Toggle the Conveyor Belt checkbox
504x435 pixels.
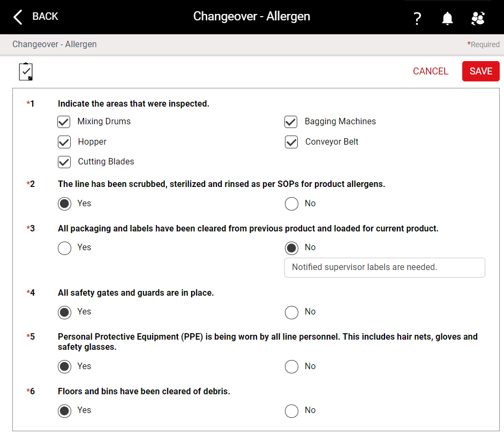pos(291,142)
